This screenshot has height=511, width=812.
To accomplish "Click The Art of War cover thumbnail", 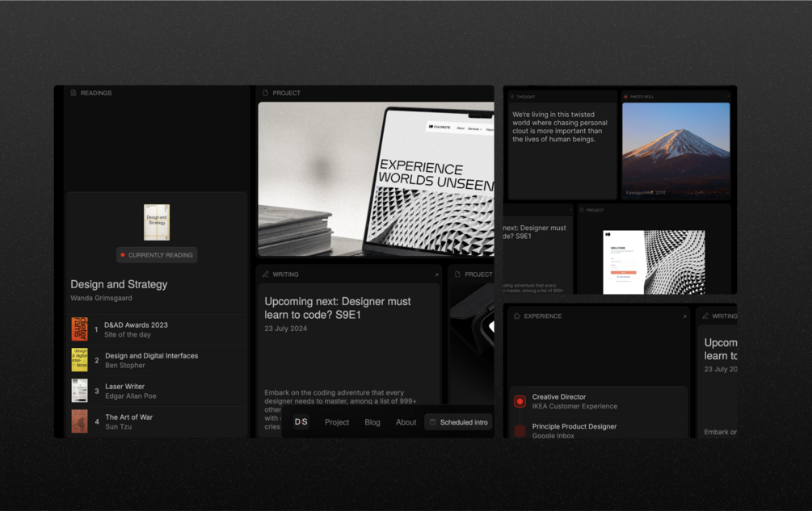I will [x=79, y=421].
